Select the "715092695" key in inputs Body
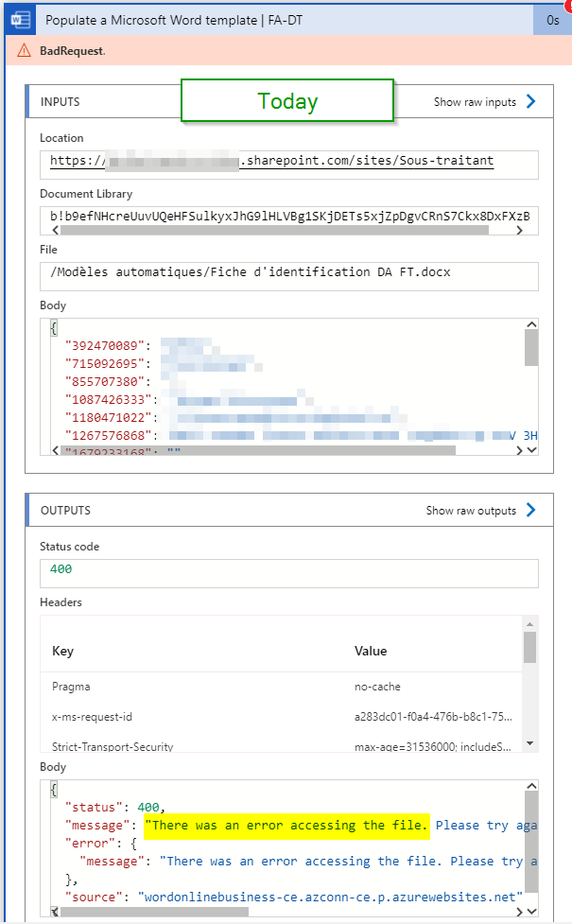572x924 pixels. (105, 363)
